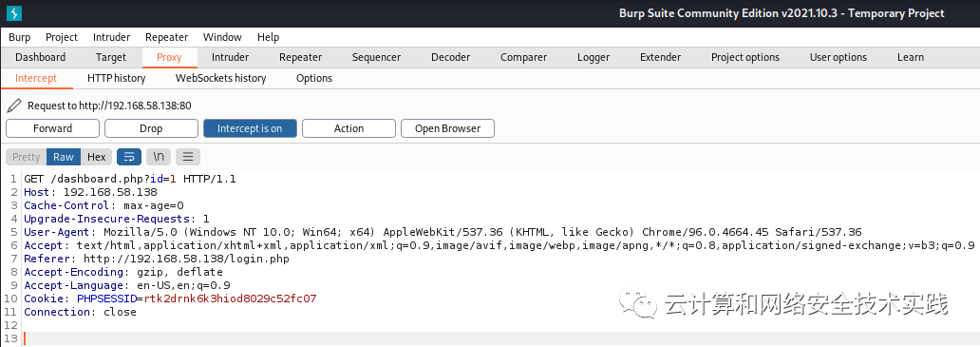This screenshot has width=980, height=347.
Task: Click the pencil edit icon beside request target
Action: coord(16,105)
